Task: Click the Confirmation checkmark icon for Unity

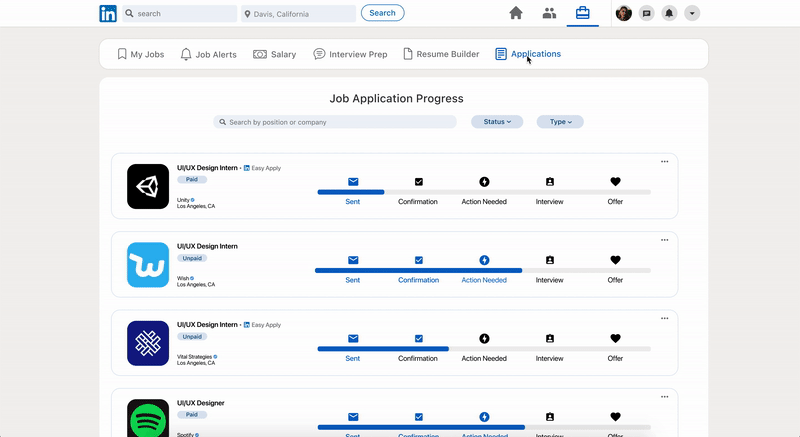Action: pyautogui.click(x=419, y=182)
